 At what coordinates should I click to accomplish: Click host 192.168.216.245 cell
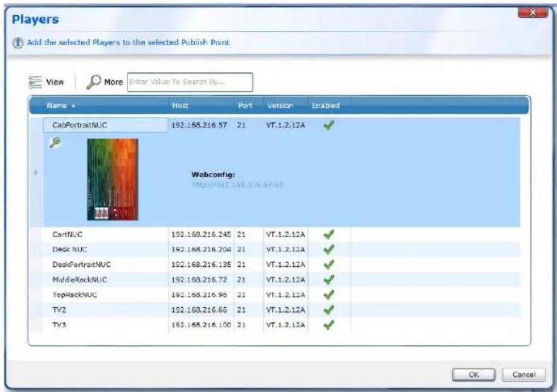click(x=201, y=234)
